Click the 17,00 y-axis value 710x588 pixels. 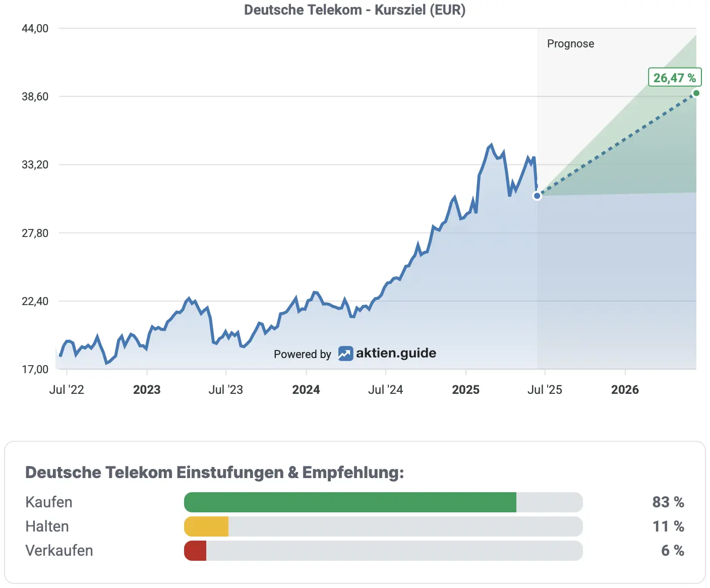tap(35, 369)
